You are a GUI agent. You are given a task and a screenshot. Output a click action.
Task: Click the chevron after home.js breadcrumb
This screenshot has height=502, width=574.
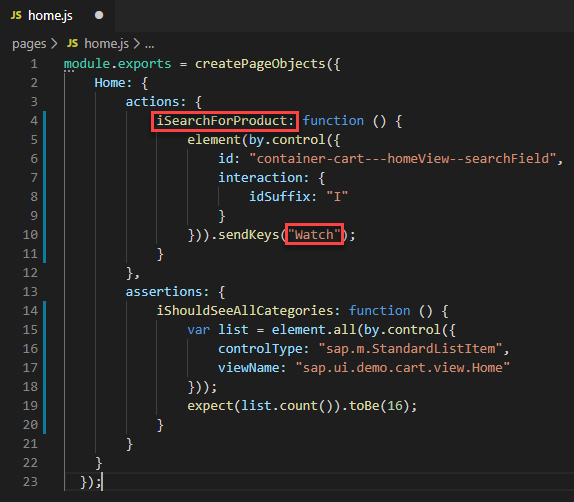137,44
